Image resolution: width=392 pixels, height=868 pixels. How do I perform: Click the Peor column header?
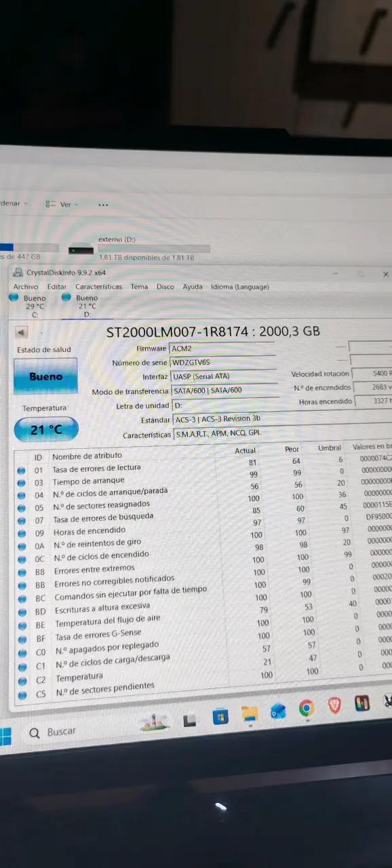coord(292,449)
